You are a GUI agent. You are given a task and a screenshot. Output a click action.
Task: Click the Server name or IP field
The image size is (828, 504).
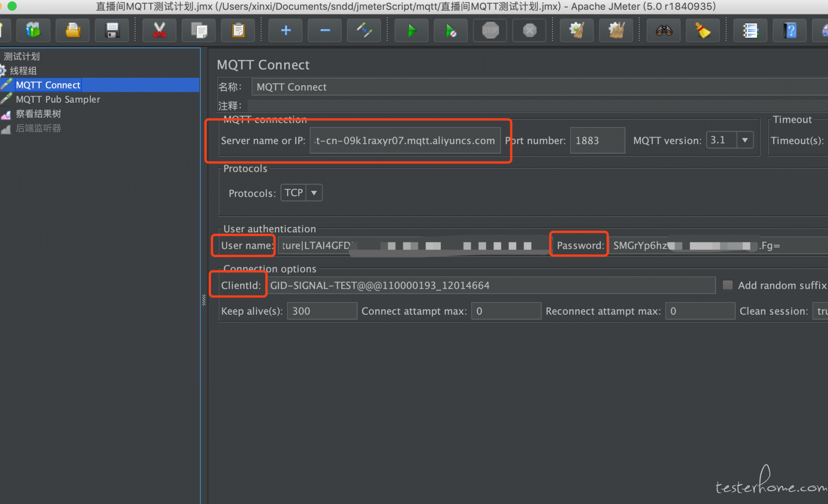405,141
